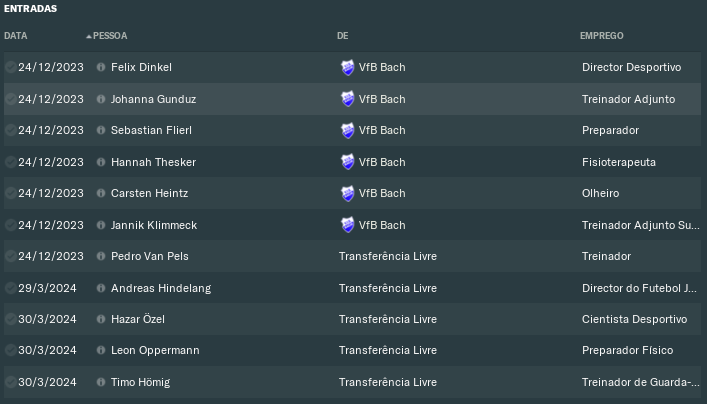
Task: Open VfB Bach club link for Felix Dinkel
Action: (x=382, y=67)
